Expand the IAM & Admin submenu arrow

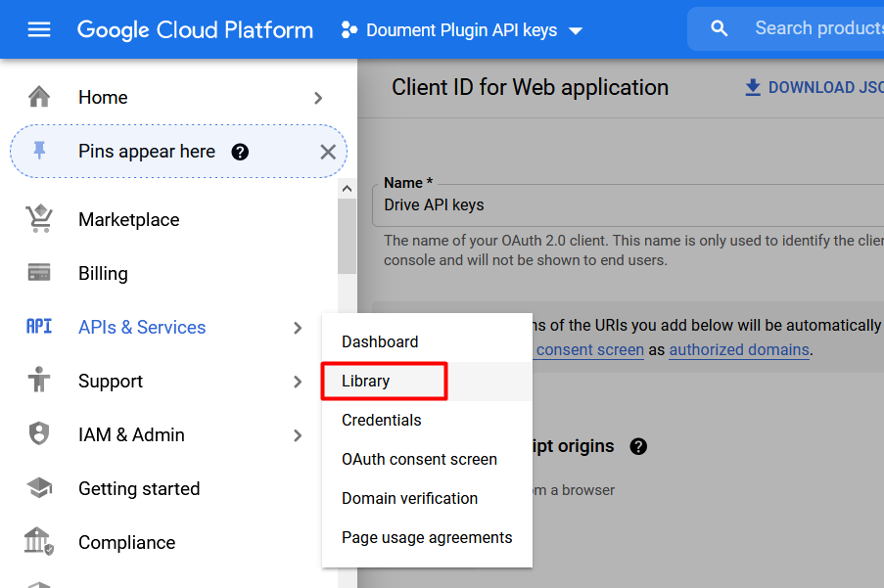298,435
